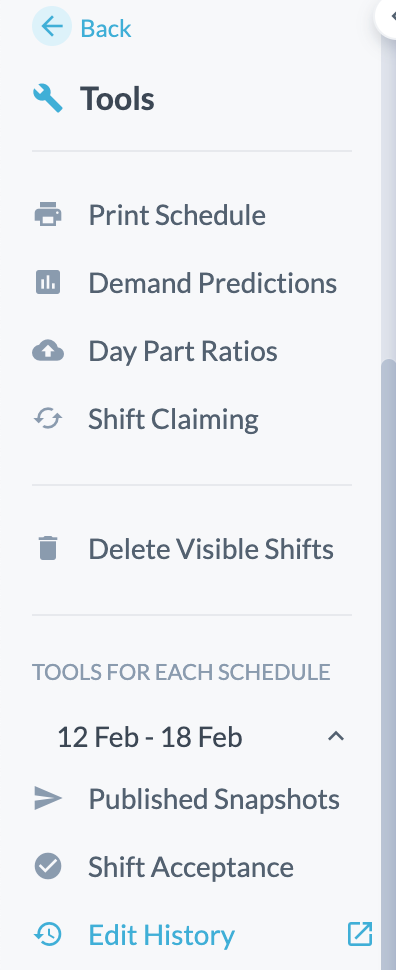Click the bar chart icon for Demand Predictions

point(48,283)
